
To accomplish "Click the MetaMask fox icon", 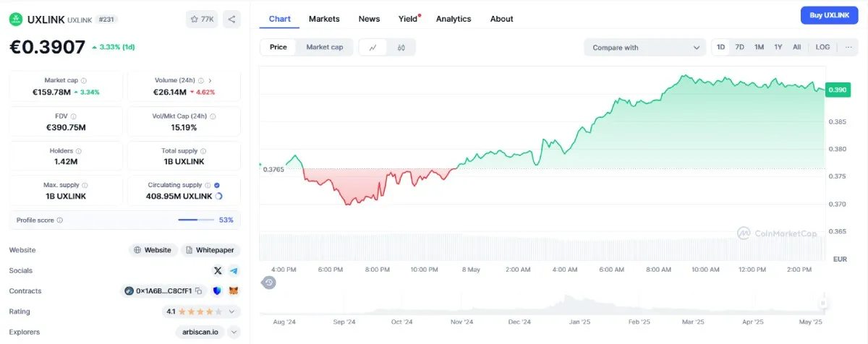I will (x=234, y=291).
